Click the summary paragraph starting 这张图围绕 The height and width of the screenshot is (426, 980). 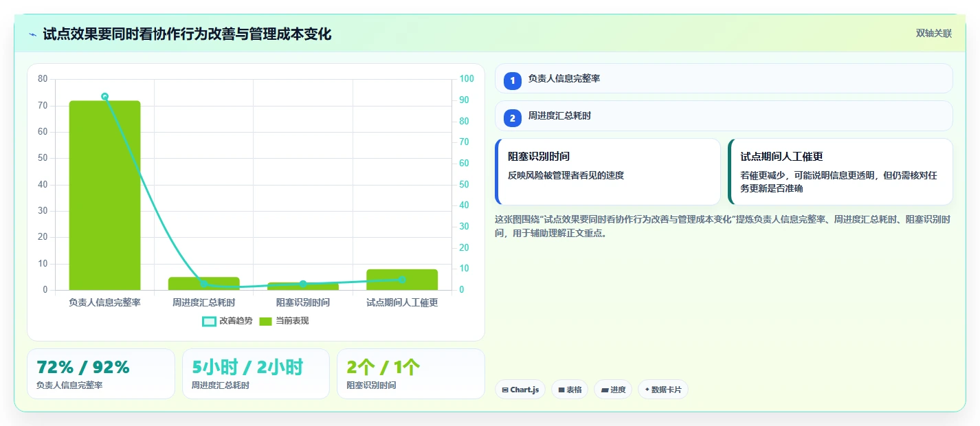pos(723,226)
